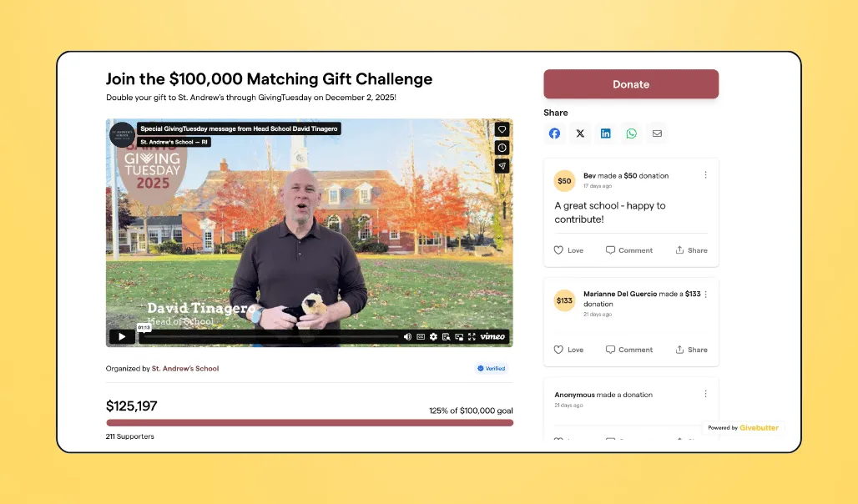This screenshot has width=858, height=504.
Task: Share campaign on Facebook
Action: click(554, 134)
